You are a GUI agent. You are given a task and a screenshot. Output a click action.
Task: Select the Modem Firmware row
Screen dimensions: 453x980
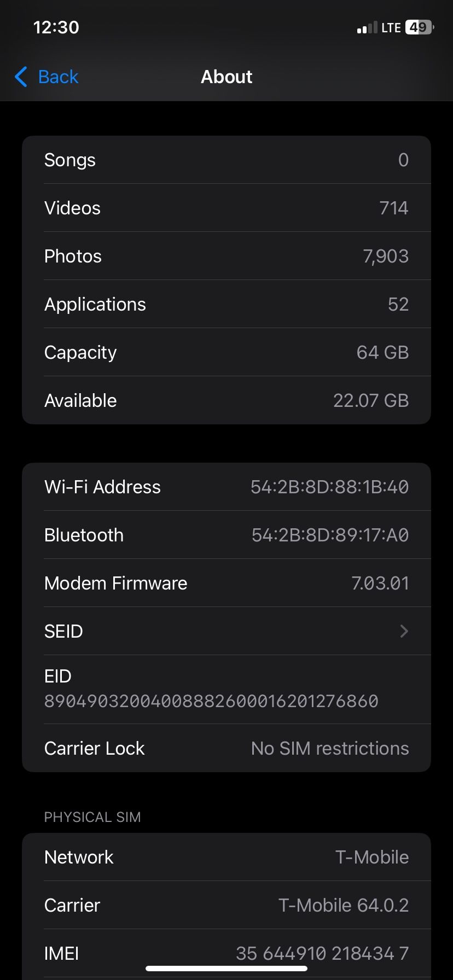[x=226, y=584]
